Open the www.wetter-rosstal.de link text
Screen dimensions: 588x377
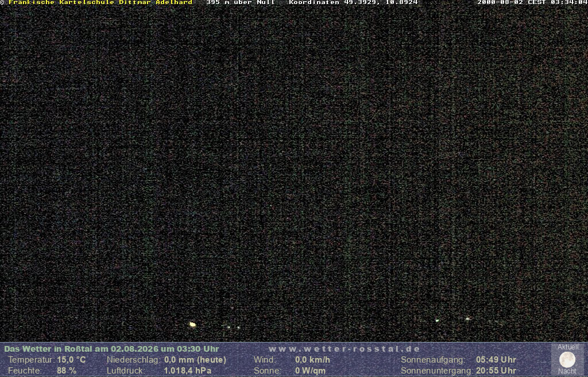tap(345, 349)
